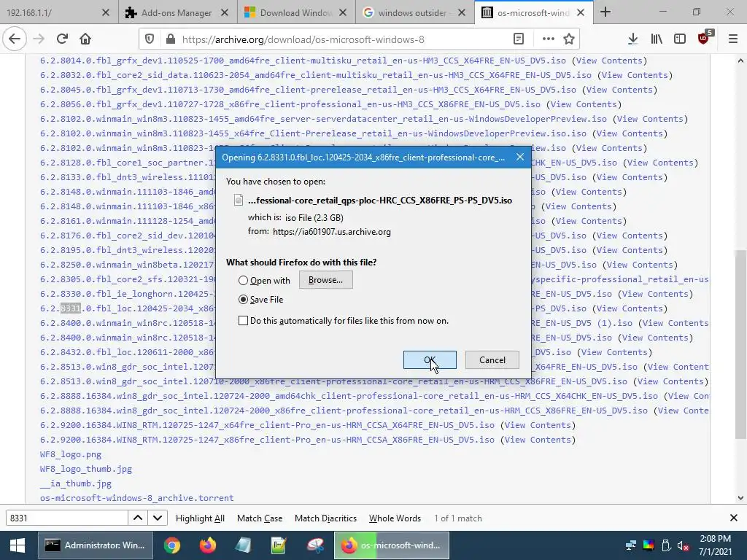Viewport: 747px width, 560px height.
Task: Go back with the browser back arrow
Action: pyautogui.click(x=15, y=39)
